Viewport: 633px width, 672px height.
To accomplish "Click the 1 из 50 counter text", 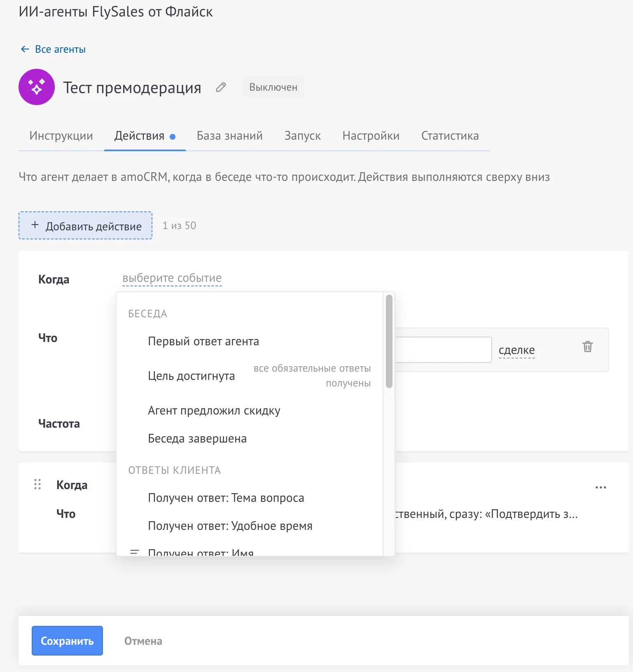I will 179,226.
